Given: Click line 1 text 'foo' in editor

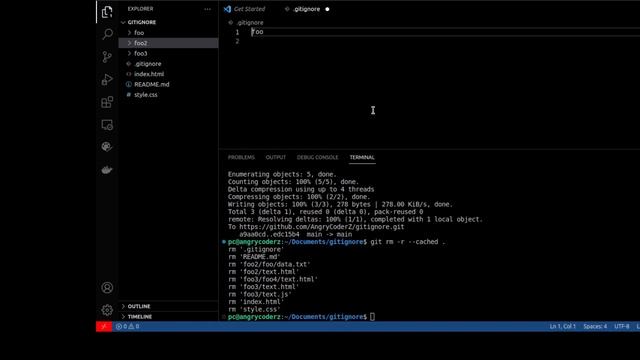Looking at the screenshot, I should click(257, 32).
